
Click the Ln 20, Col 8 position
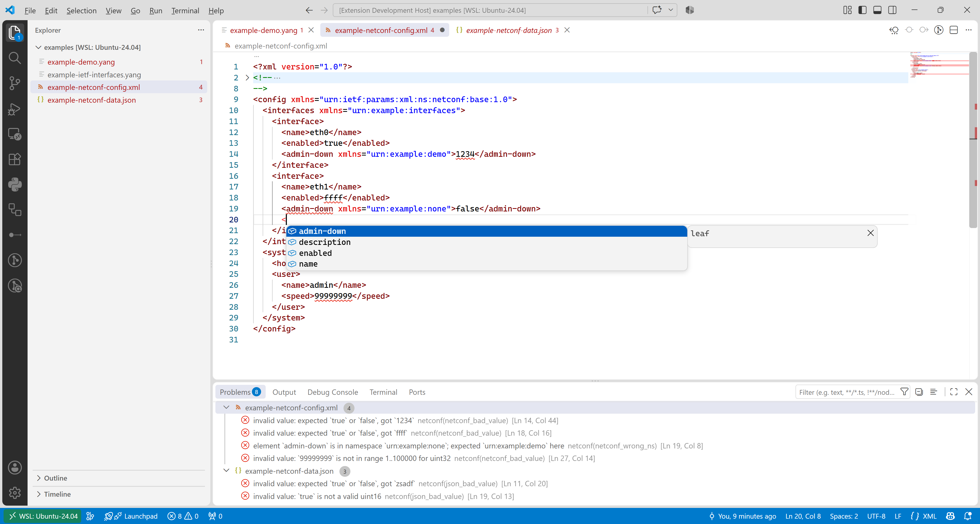(803, 516)
